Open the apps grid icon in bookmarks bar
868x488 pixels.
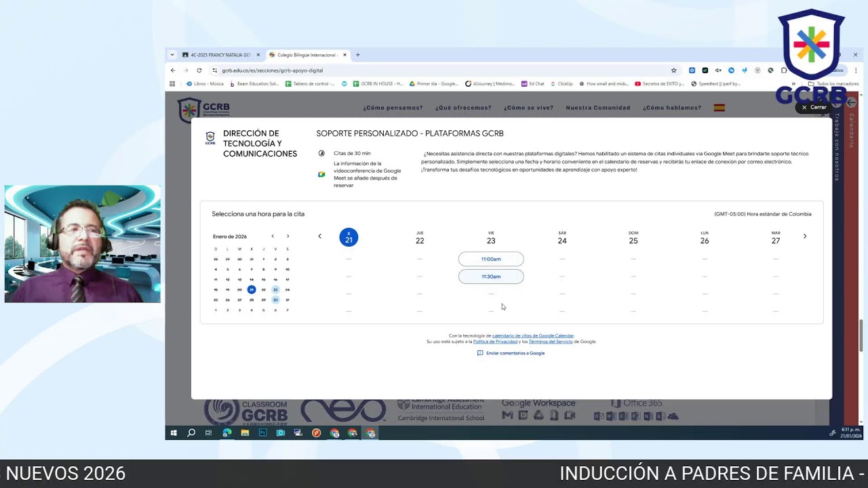coord(172,84)
